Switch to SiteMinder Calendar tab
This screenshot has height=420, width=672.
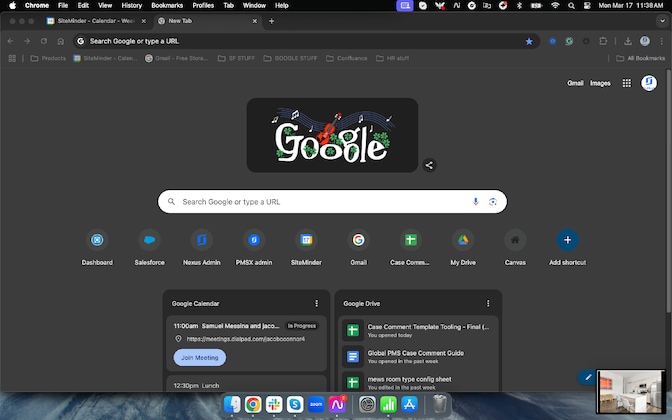pos(96,21)
